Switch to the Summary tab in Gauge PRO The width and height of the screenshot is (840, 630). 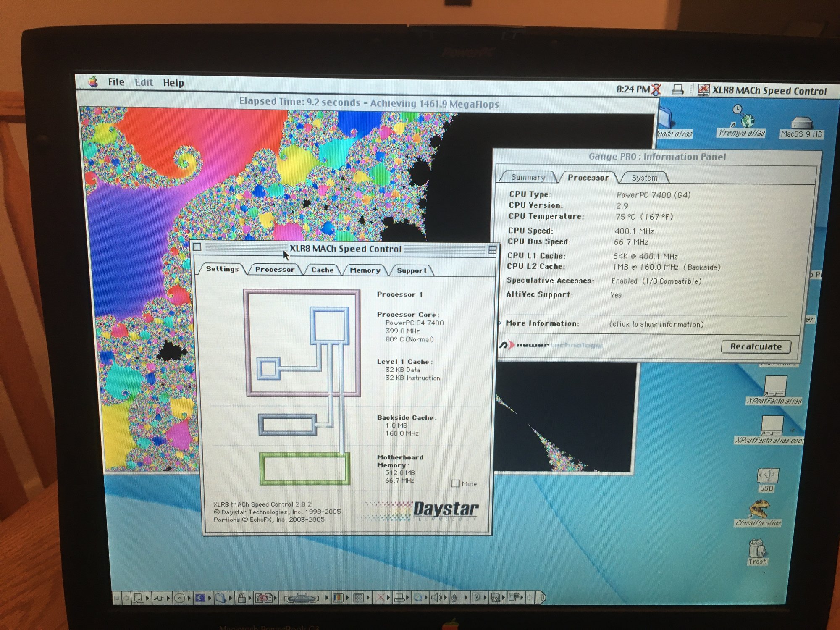(528, 178)
